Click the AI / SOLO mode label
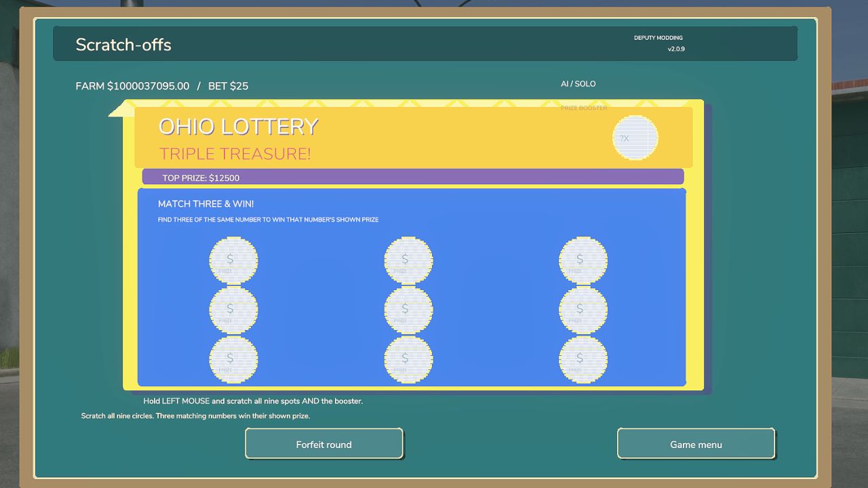Image resolution: width=868 pixels, height=488 pixels. tap(578, 84)
